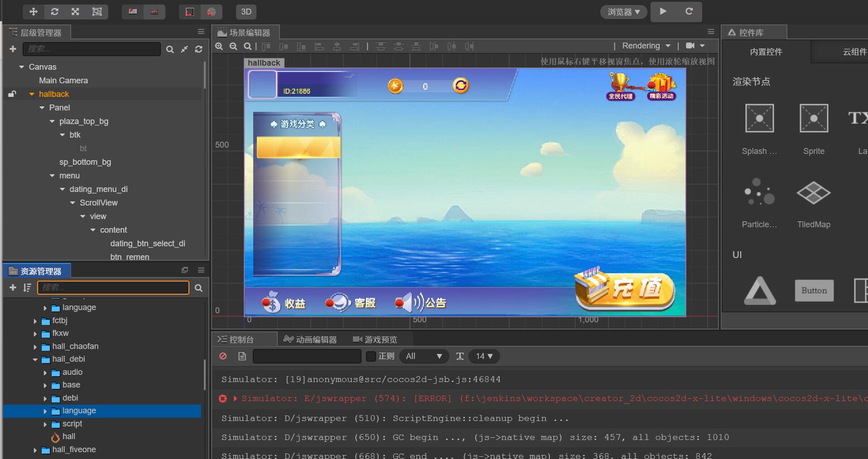This screenshot has height=459, width=868.
Task: Open the scene camera dropdown
Action: (695, 46)
